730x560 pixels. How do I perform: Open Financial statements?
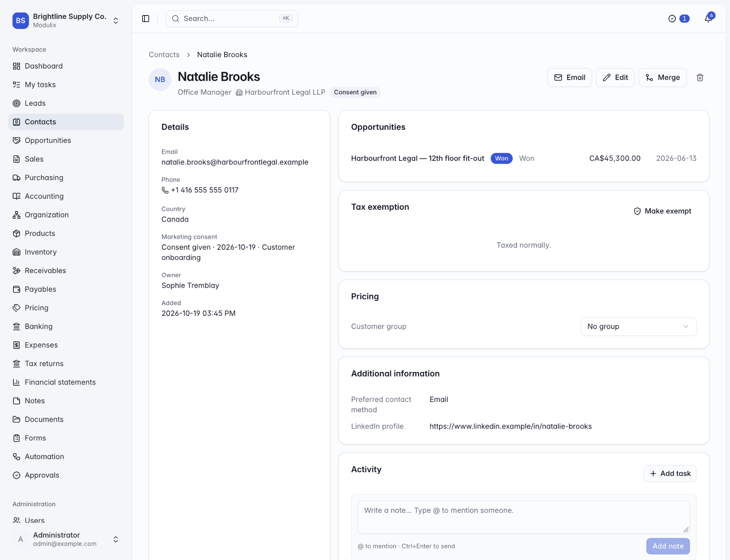tap(66, 382)
